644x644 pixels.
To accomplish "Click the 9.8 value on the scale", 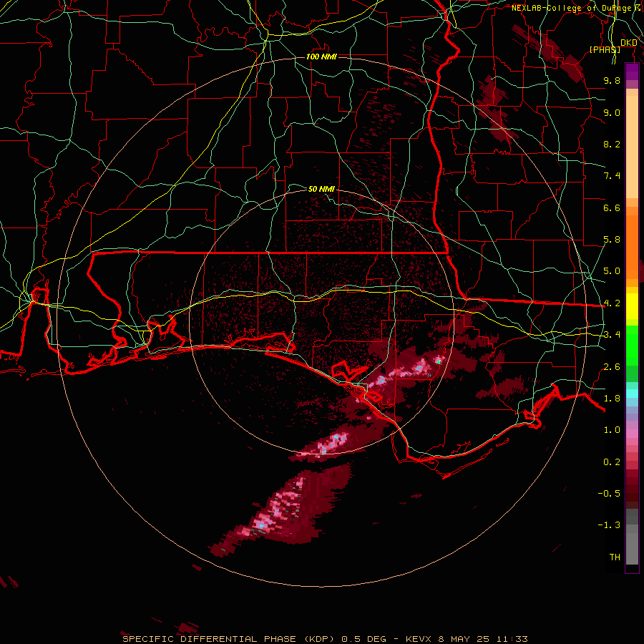I will 612,80.
